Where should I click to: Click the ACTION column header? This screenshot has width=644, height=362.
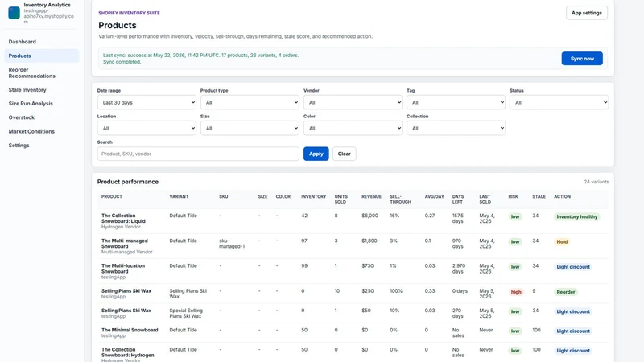[x=562, y=196]
